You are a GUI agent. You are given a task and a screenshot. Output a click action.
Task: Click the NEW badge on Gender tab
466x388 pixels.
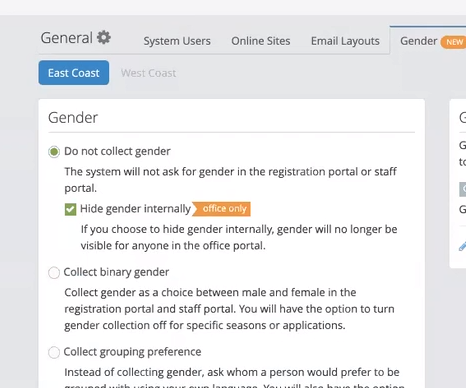coord(454,42)
